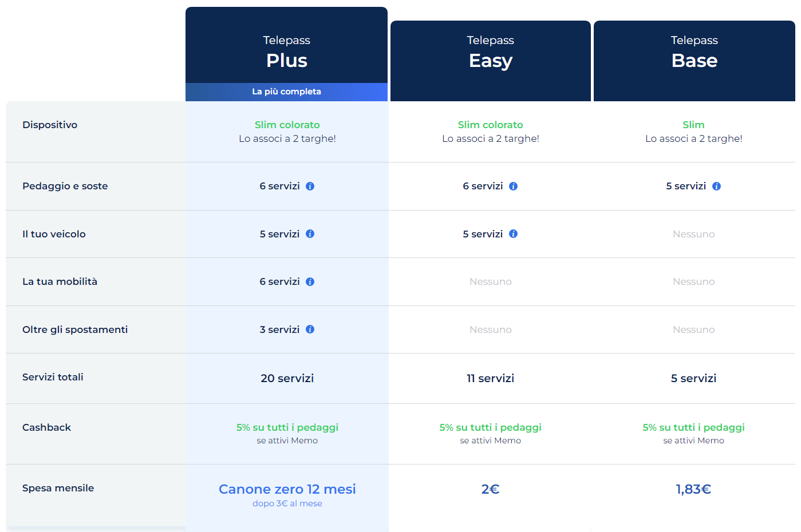
Task: Select the "Pedaggio e soste" row label
Action: (x=65, y=186)
